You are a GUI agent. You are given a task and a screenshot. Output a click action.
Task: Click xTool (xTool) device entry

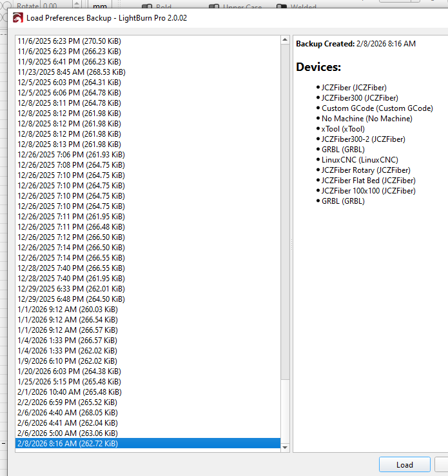click(x=343, y=129)
